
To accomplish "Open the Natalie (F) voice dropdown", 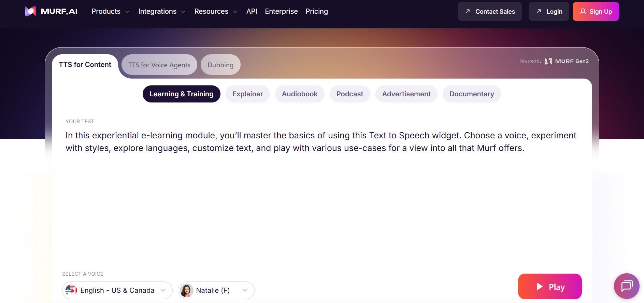I will coord(216,290).
